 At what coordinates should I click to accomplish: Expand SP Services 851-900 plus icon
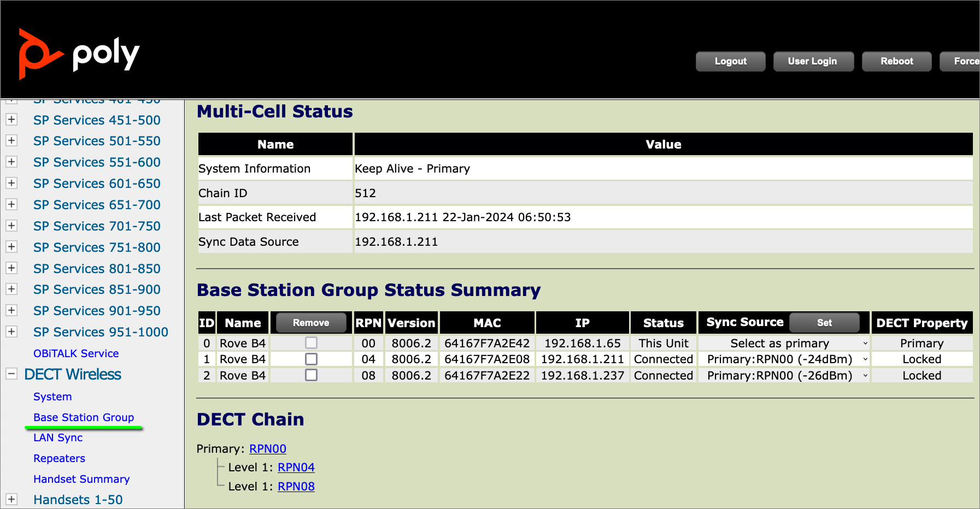pos(11,289)
